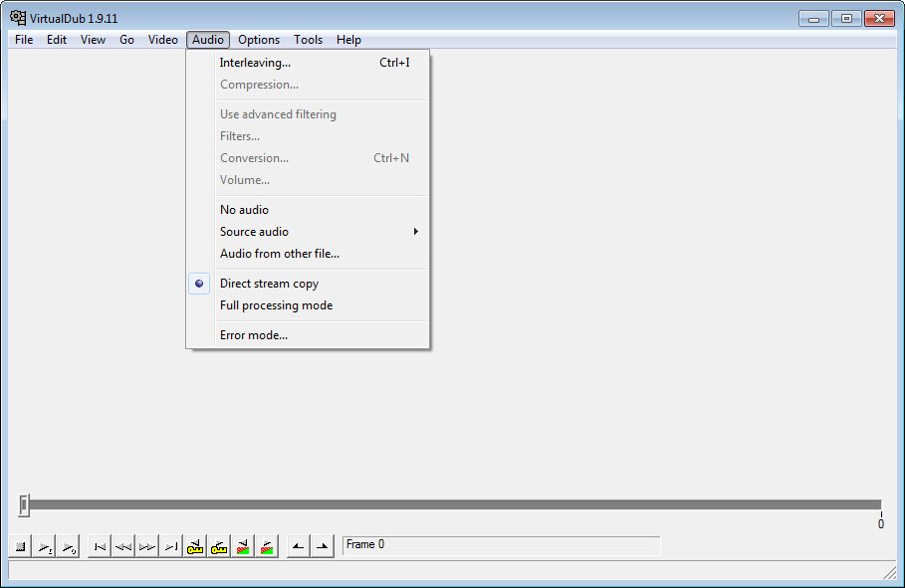Maximize the VirtualDub window
This screenshot has height=588, width=905.
846,19
